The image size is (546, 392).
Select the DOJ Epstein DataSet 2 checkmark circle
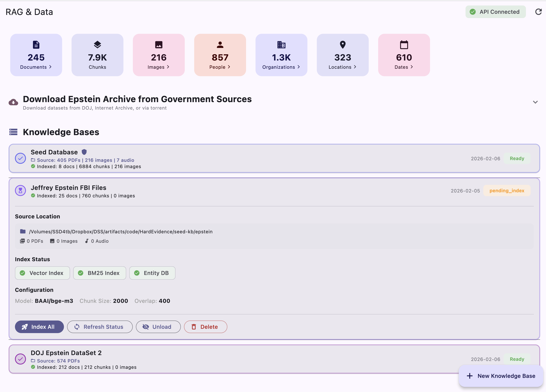click(20, 359)
